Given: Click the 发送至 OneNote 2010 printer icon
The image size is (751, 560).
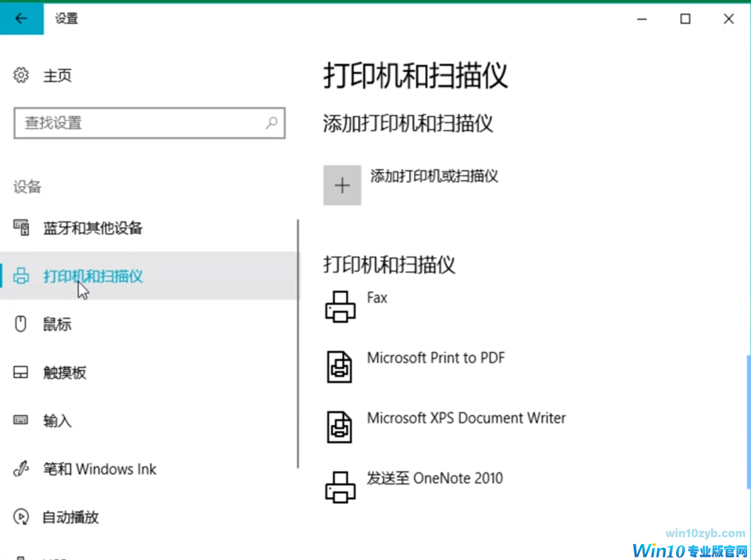Looking at the screenshot, I should 339,488.
